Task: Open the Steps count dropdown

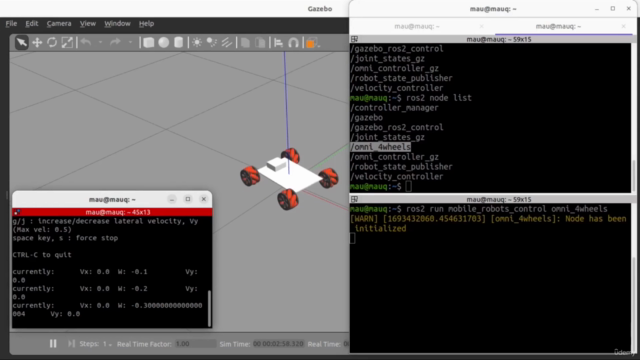Action: pos(107,344)
